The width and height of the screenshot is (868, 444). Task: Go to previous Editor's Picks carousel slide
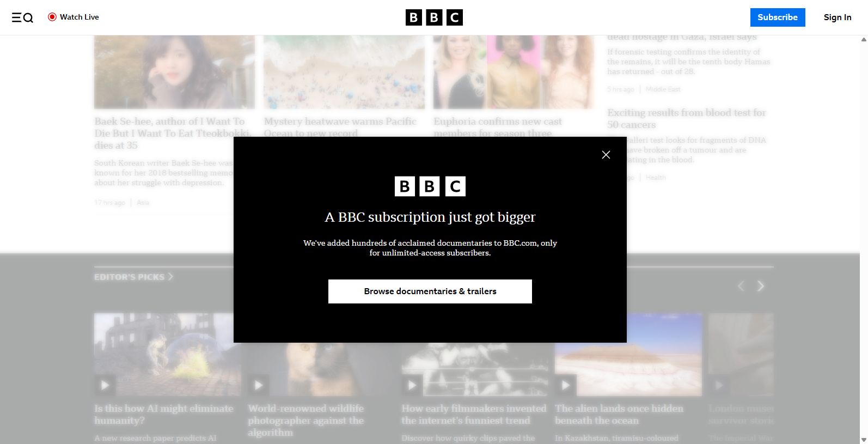[741, 286]
